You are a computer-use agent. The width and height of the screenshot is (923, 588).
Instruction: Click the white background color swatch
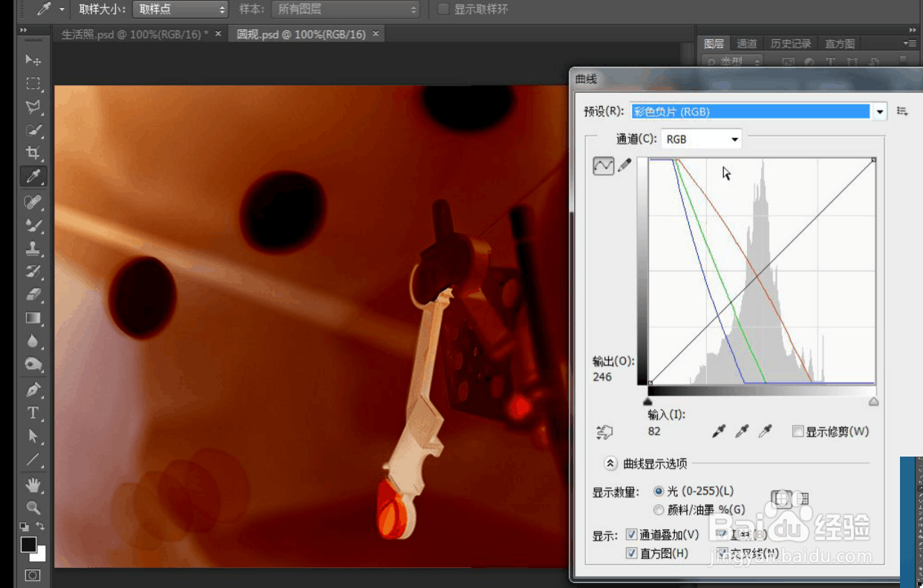[42, 555]
